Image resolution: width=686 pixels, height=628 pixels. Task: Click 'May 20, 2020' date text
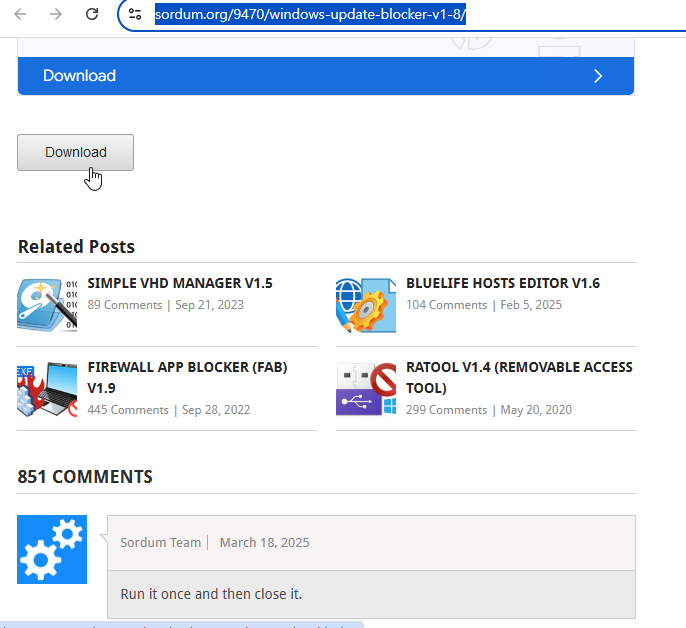tap(536, 410)
